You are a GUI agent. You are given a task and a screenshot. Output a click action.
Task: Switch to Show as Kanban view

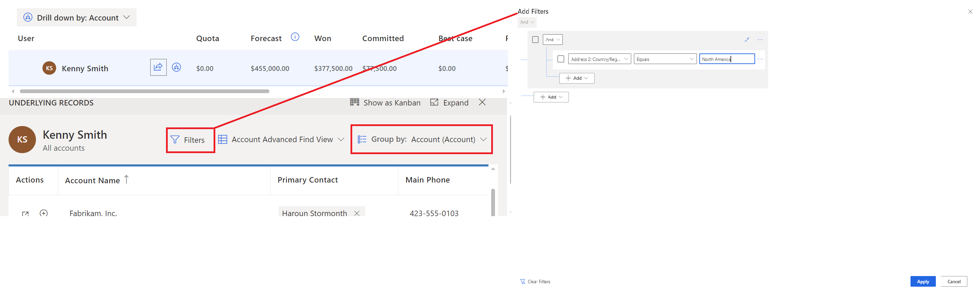pyautogui.click(x=385, y=103)
